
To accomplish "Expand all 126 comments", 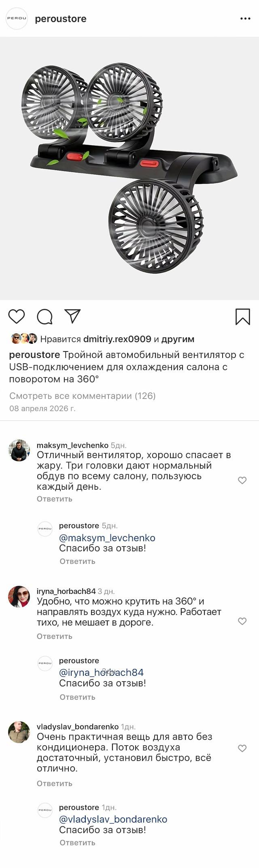I will click(83, 396).
